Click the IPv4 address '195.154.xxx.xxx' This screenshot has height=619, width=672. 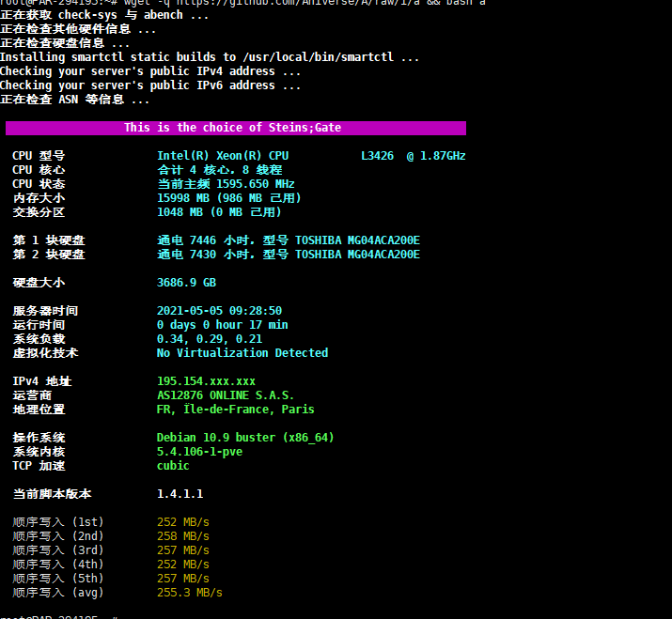[206, 381]
